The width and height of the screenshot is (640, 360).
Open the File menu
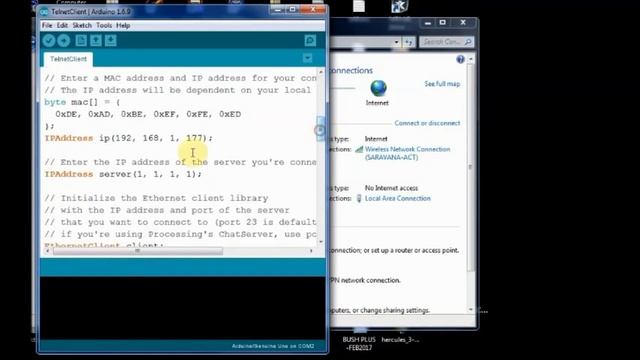tap(47, 25)
